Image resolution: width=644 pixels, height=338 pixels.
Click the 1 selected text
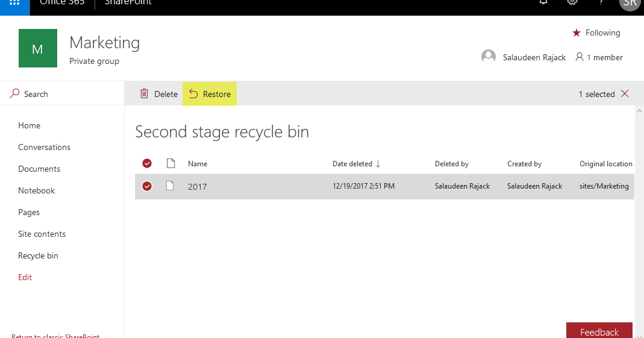tap(597, 94)
